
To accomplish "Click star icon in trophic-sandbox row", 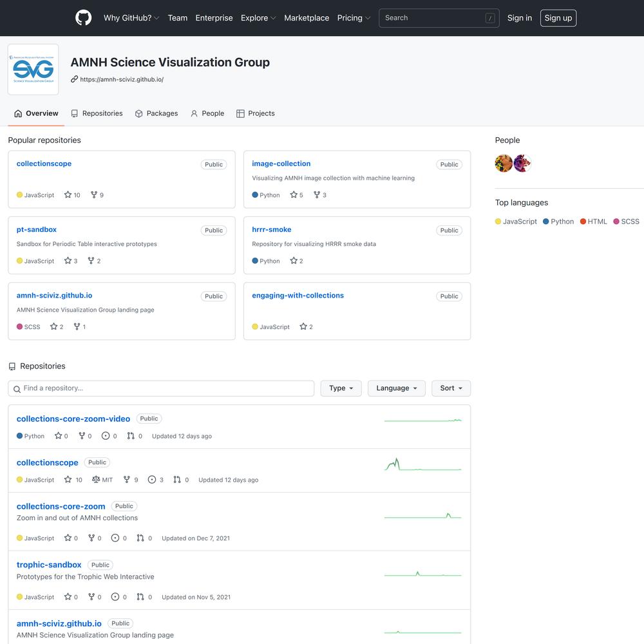I will [x=68, y=596].
